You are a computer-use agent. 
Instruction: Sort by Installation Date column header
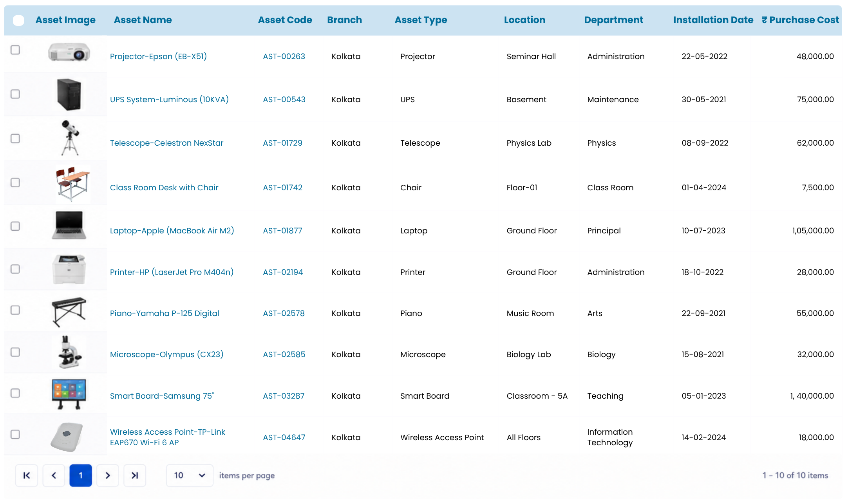point(713,20)
